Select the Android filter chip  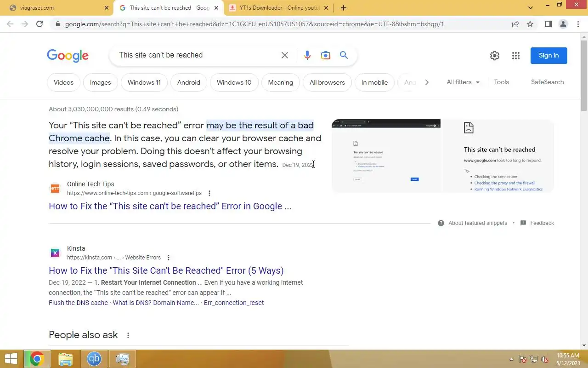point(189,82)
